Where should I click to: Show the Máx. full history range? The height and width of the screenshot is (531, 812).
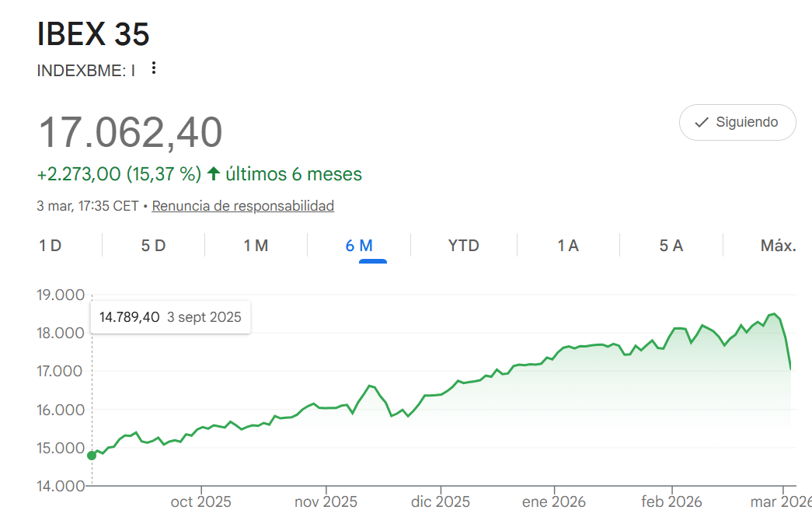(x=778, y=246)
